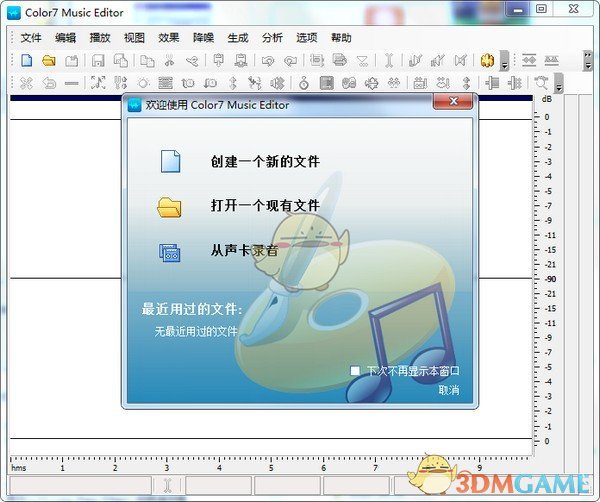Click the Redo curved-arrow icon in top toolbar
Viewport: 600px width, 502px height.
(290, 60)
